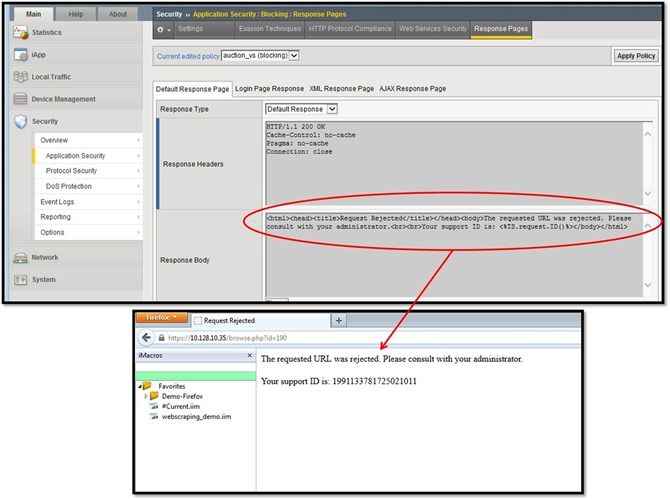This screenshot has height=500, width=670.
Task: Click the iApp sidebar icon
Action: [21, 55]
